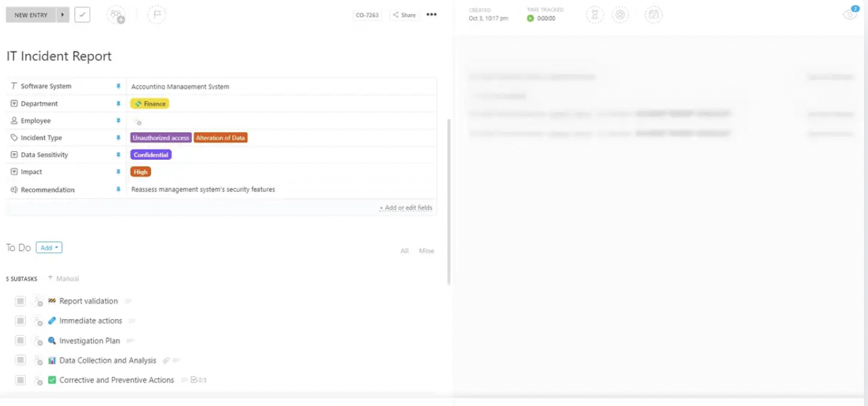Assign someone to Investigation Plan subtask
Viewport: 868px width, 406px height.
pyautogui.click(x=38, y=341)
